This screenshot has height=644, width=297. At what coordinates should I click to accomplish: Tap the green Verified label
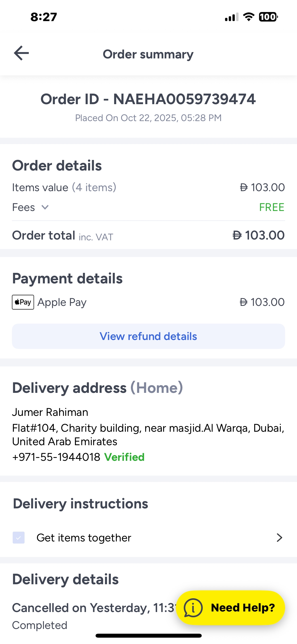(x=124, y=457)
